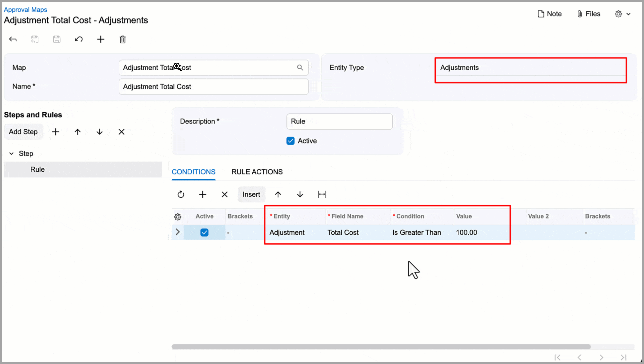Expand the condition row chevron
The height and width of the screenshot is (364, 644).
[x=178, y=232]
